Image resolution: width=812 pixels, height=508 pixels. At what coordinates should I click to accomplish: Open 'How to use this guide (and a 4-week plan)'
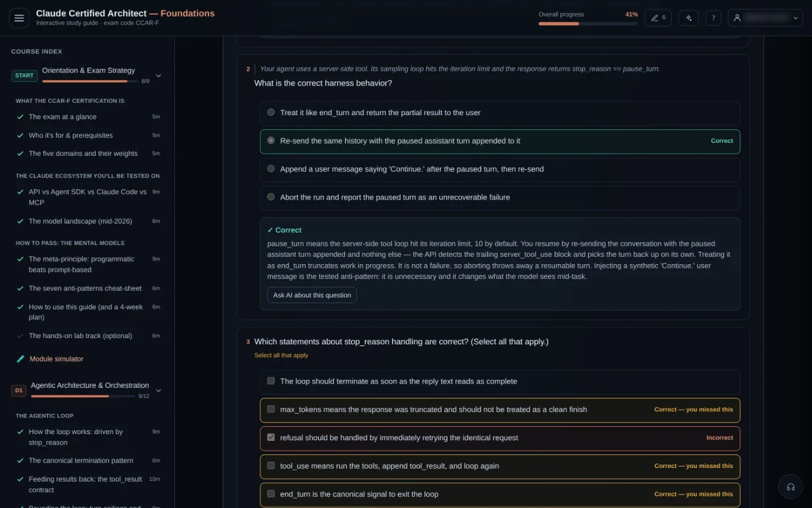pos(84,312)
